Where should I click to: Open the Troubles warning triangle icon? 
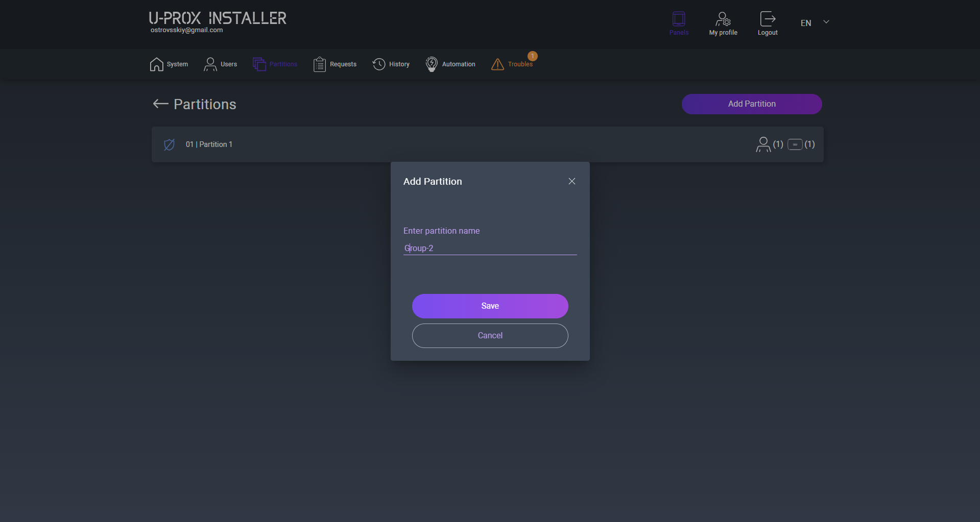tap(497, 64)
